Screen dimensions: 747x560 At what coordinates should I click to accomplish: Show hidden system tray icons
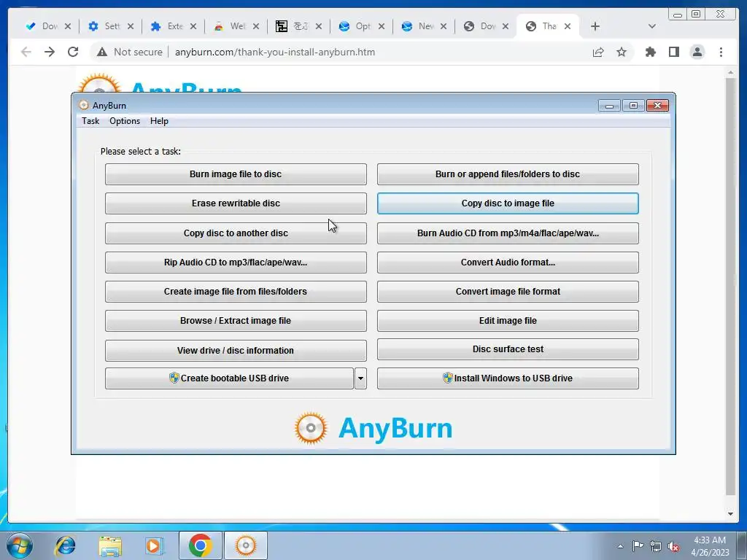(620, 546)
